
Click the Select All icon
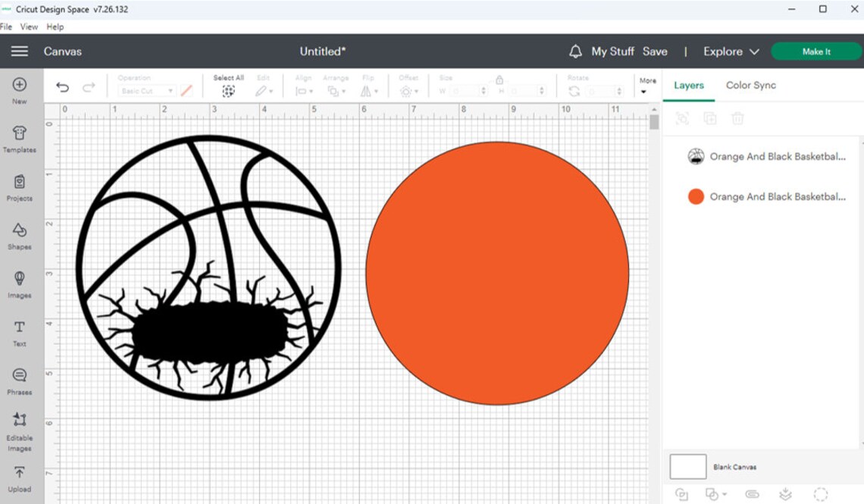click(x=228, y=91)
